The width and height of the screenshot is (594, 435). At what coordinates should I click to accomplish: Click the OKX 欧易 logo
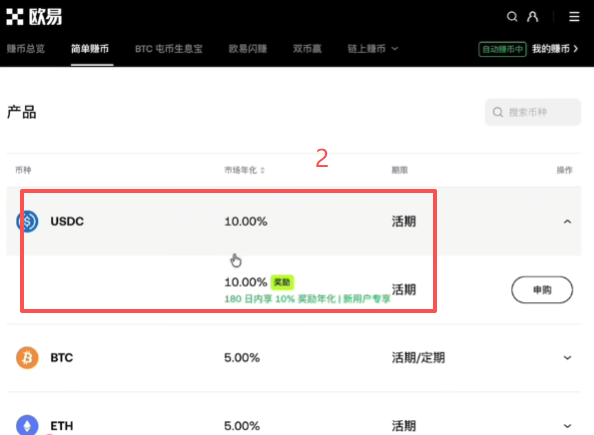[x=34, y=17]
